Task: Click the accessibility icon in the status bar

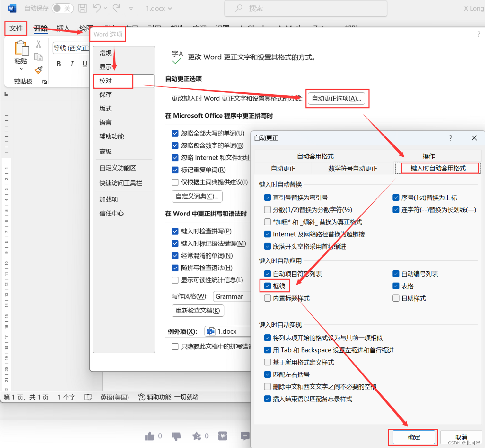Action: (x=141, y=397)
